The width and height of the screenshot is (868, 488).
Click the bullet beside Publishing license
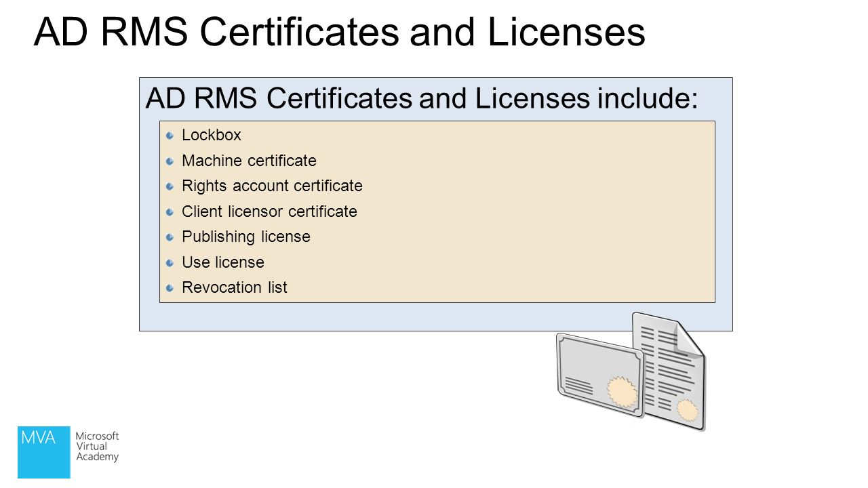(x=170, y=237)
